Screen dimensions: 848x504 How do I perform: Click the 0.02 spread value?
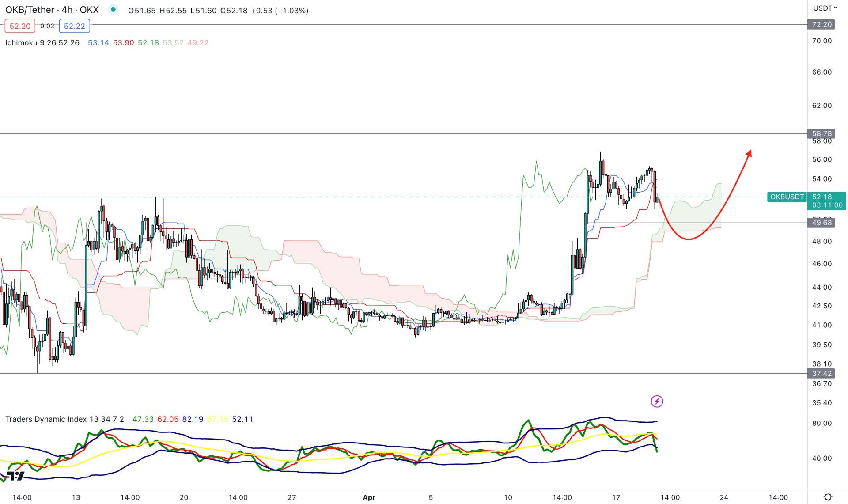[x=47, y=26]
